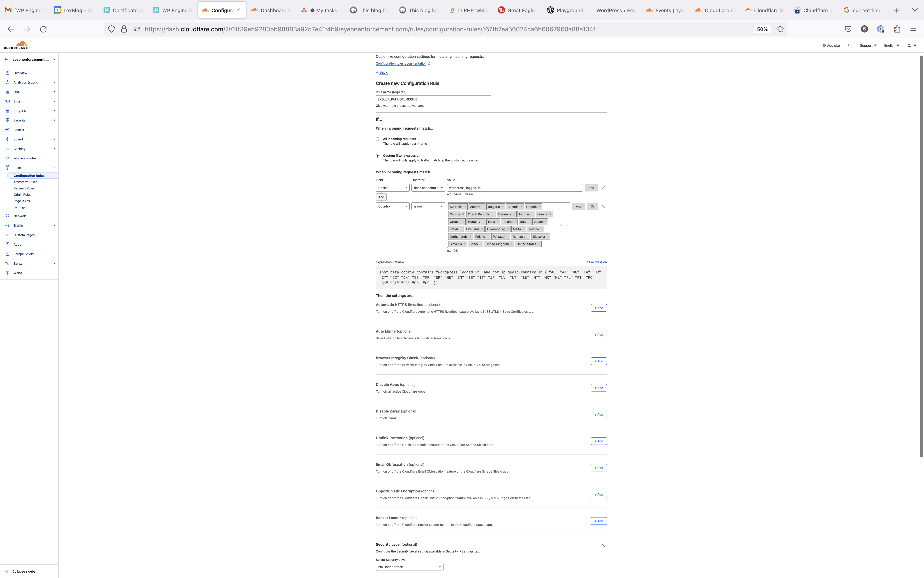Open Scrape Shield sidebar item
This screenshot has width=924, height=578.
pyautogui.click(x=23, y=254)
